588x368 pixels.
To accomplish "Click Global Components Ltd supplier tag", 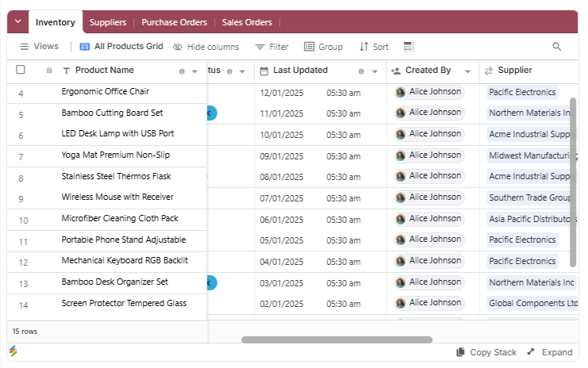I will pos(532,303).
